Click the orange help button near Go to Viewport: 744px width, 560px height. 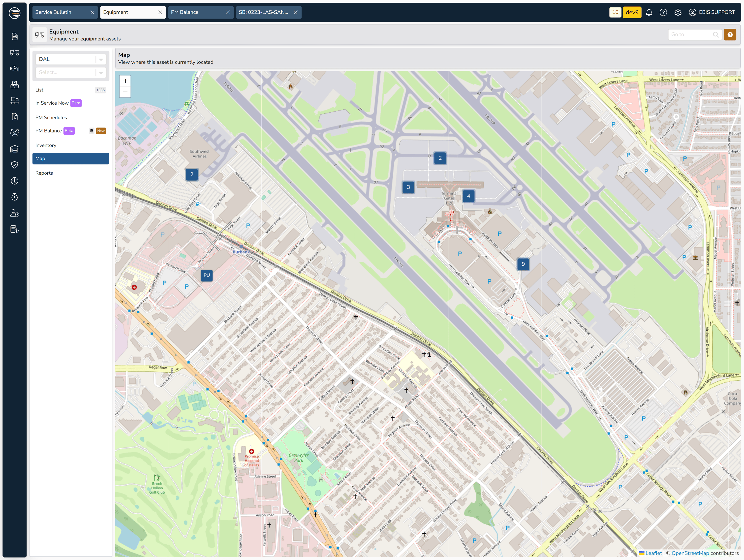[x=730, y=35]
